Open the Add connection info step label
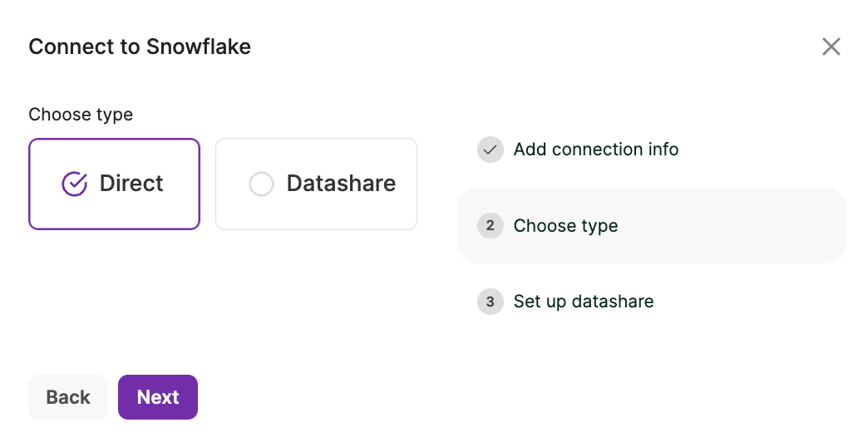Screen dimensions: 868x447 (595, 150)
